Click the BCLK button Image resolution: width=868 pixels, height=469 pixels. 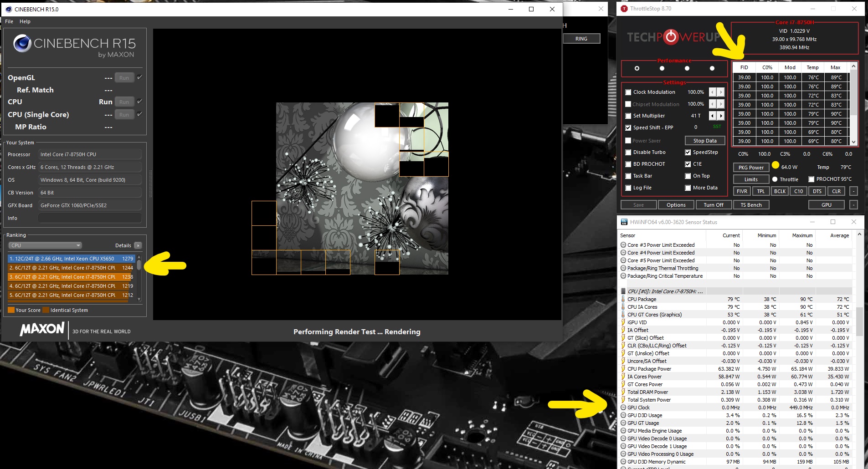click(780, 191)
